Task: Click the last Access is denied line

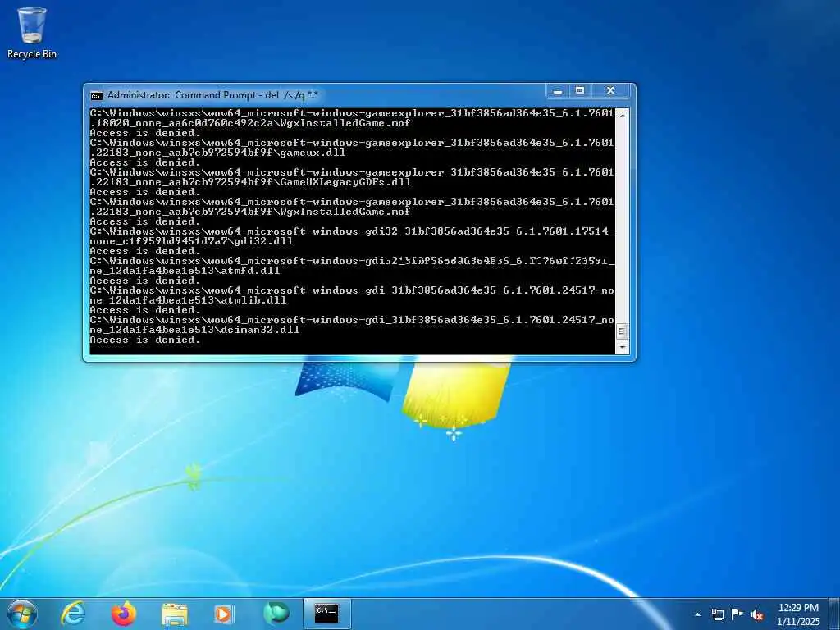Action: point(145,340)
